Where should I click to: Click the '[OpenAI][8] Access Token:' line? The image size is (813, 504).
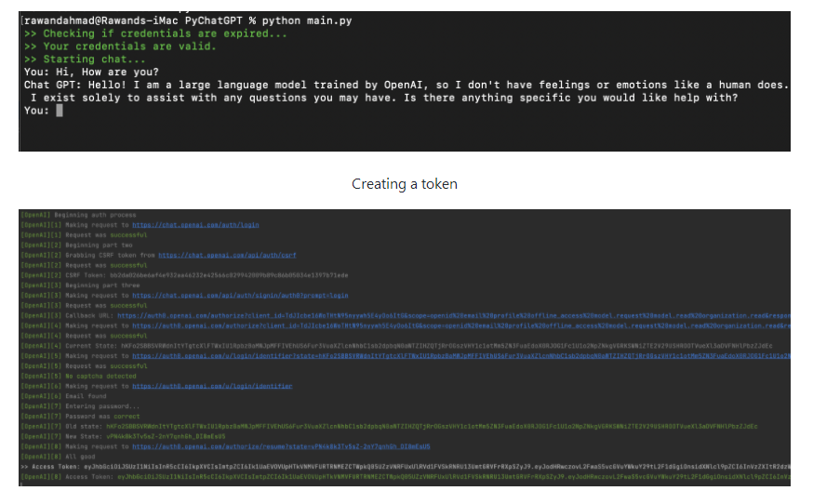tap(406, 477)
